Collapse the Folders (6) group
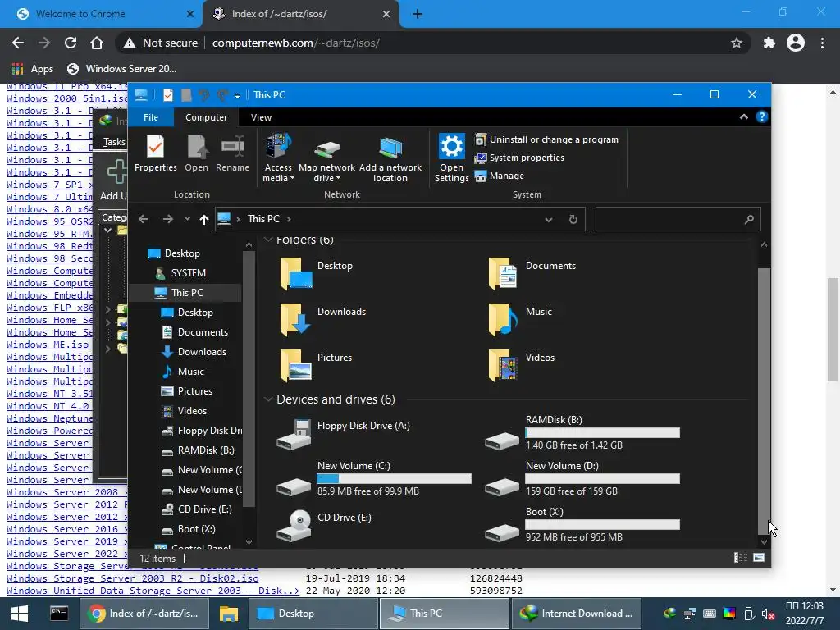The width and height of the screenshot is (840, 630). point(268,240)
